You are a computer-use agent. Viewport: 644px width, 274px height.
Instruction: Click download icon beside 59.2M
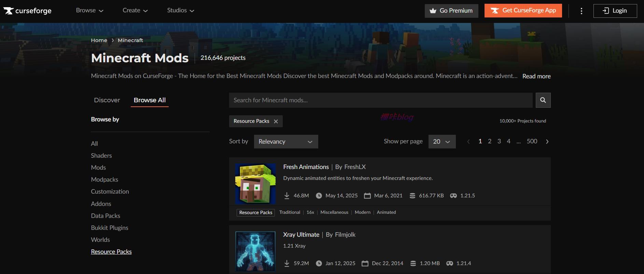pos(287,263)
